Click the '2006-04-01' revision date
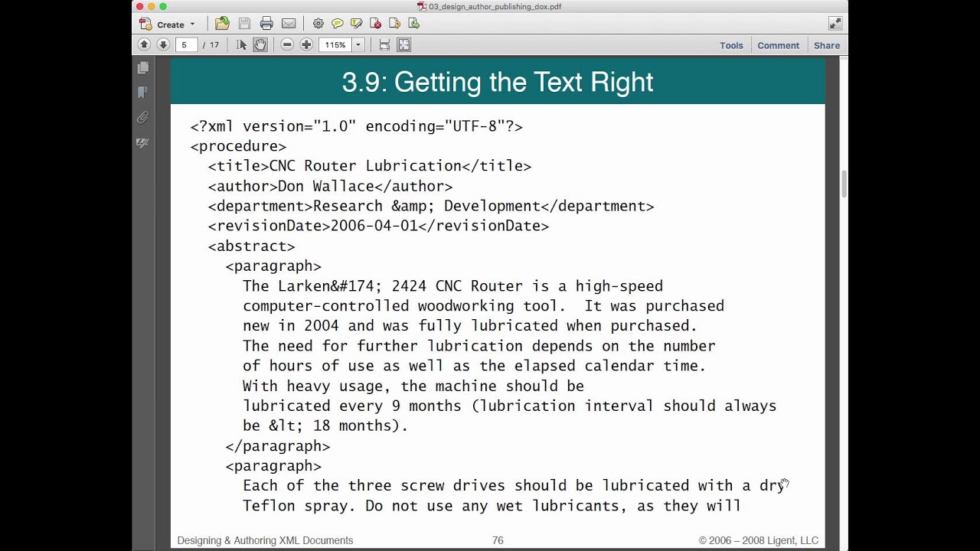 (x=374, y=226)
